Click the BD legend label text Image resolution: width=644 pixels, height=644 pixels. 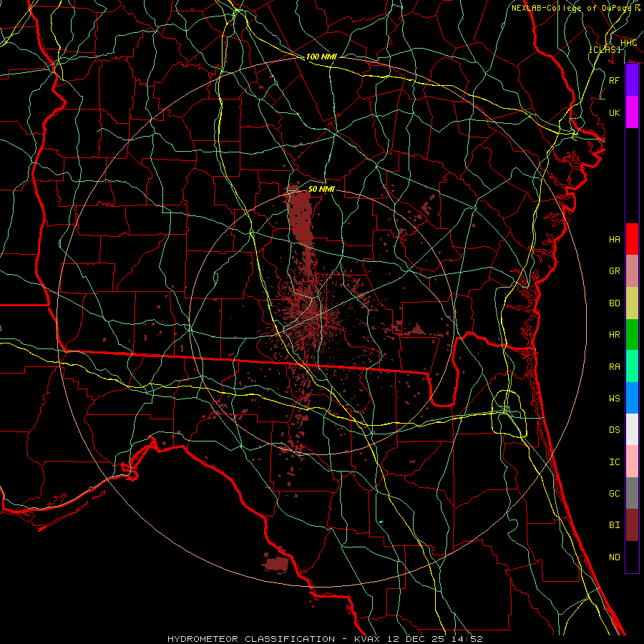[x=615, y=303]
